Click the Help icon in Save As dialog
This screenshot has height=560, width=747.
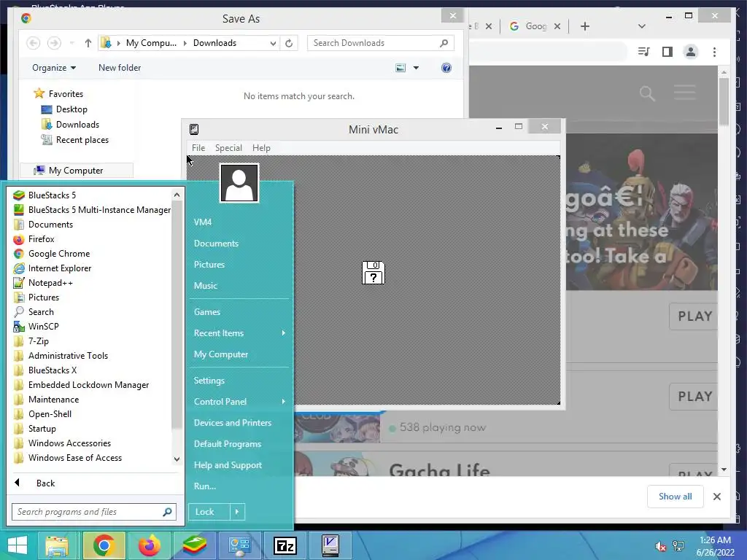click(x=446, y=68)
